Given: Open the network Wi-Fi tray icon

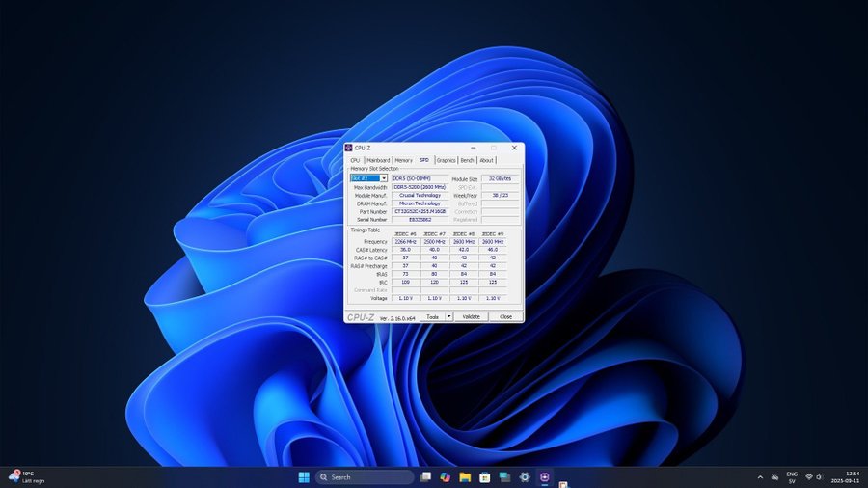Looking at the screenshot, I should pos(809,477).
